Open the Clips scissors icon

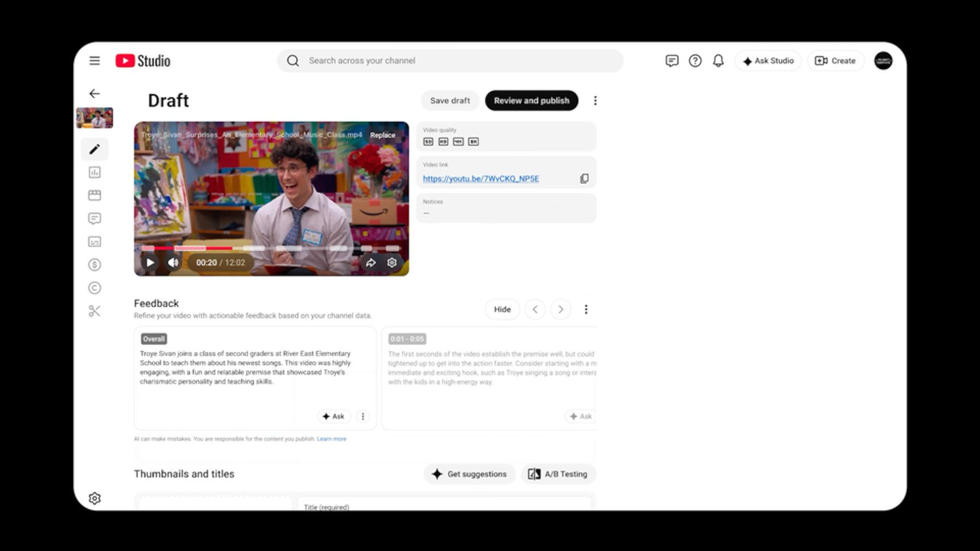(94, 311)
